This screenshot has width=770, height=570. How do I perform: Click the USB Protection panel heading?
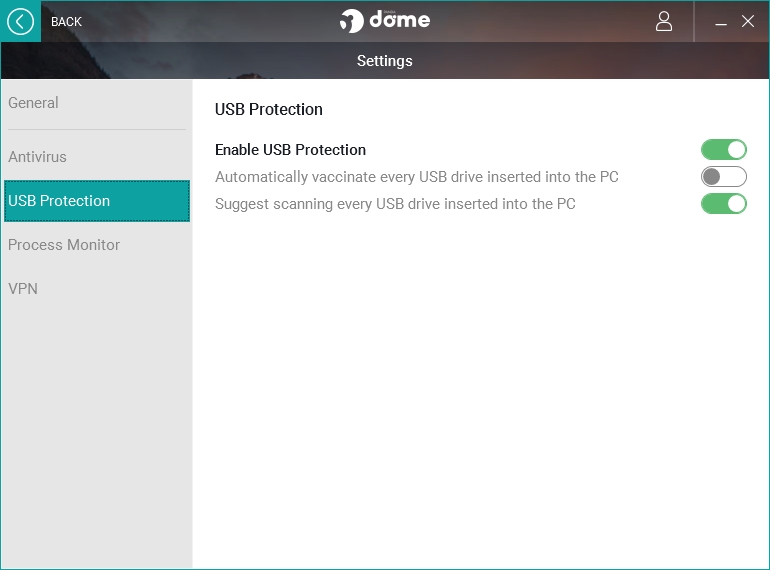point(269,109)
